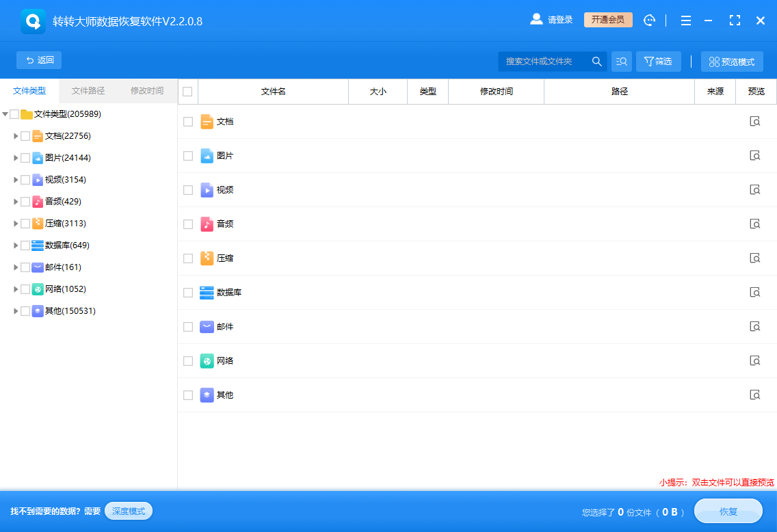Click the hamburger menu icon
Viewport: 777px width, 532px height.
[x=685, y=20]
